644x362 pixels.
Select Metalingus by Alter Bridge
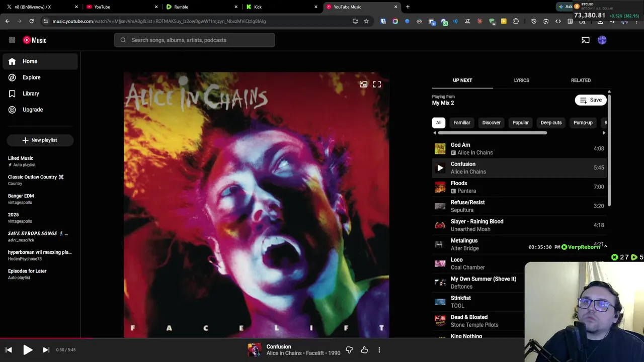point(519,244)
